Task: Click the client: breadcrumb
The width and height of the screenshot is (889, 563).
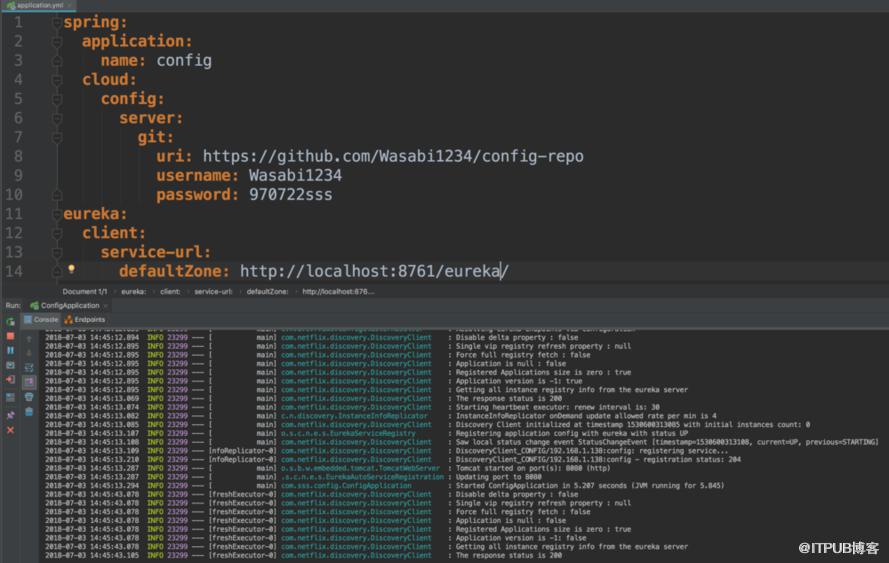Action: pos(170,291)
